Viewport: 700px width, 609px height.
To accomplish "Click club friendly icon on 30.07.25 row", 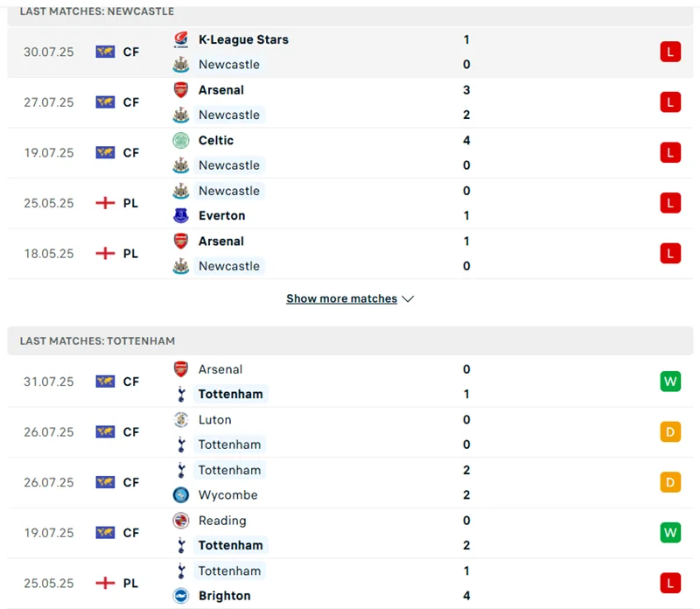I will click(105, 52).
